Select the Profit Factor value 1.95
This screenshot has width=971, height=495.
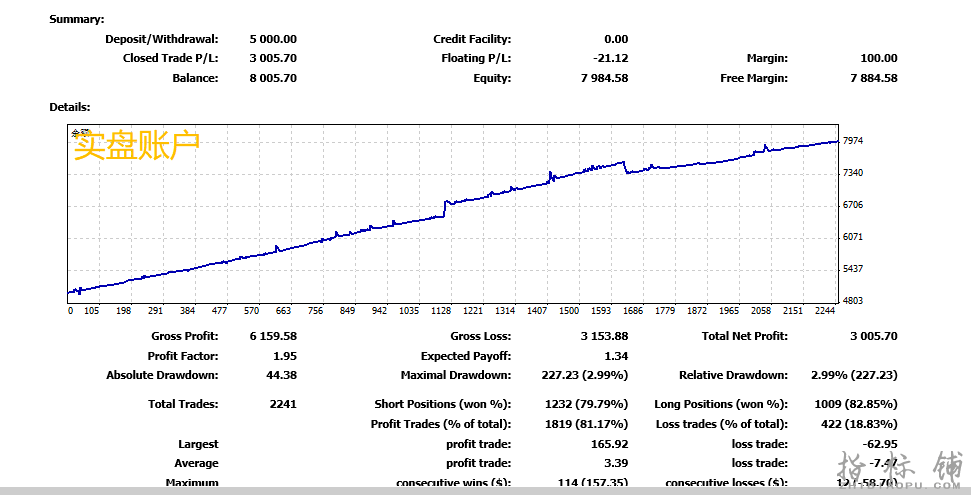coord(283,356)
